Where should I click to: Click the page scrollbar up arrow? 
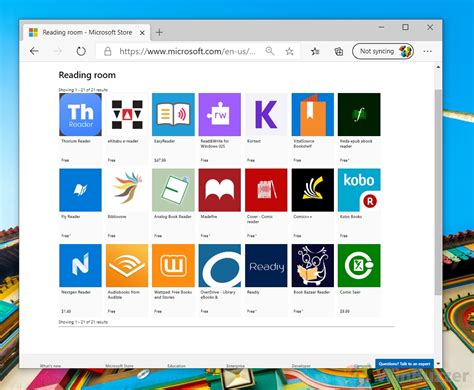[x=438, y=67]
